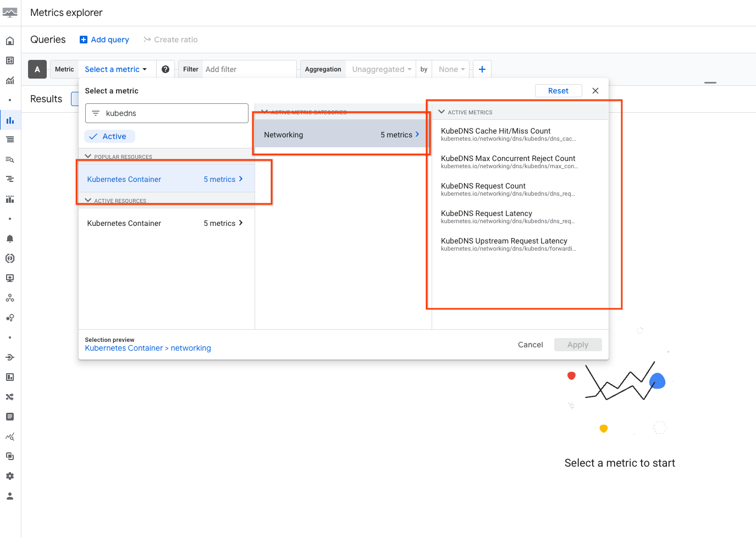This screenshot has width=756, height=537.
Task: Open the Alerting bell icon
Action: click(10, 239)
